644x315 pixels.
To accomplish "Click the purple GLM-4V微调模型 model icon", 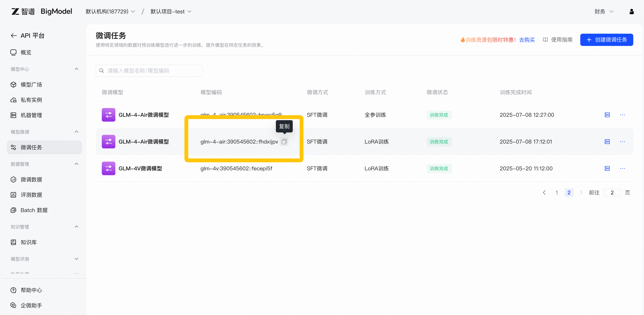I will click(108, 168).
